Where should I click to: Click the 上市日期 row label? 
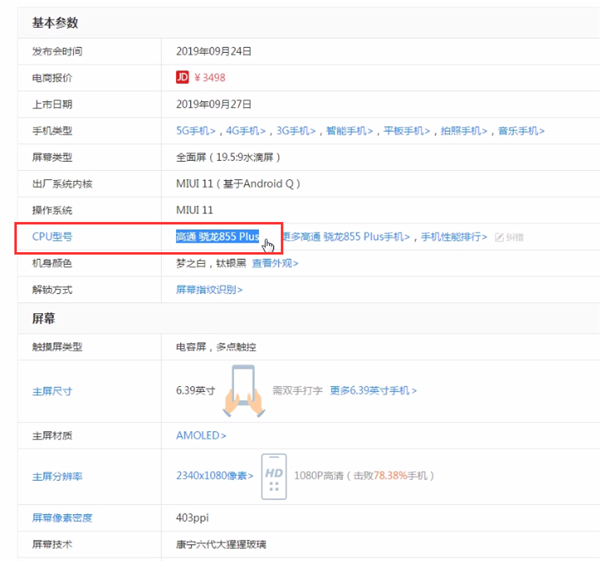tap(52, 104)
